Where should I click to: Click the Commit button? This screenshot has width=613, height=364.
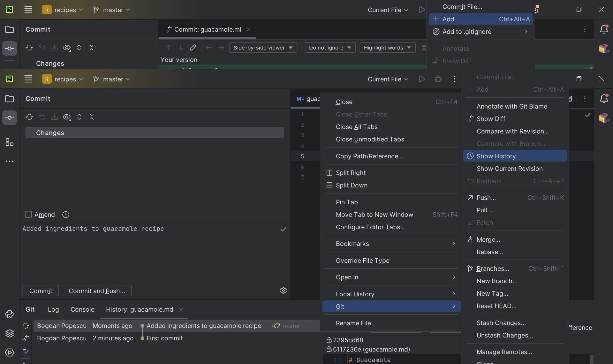click(x=41, y=291)
